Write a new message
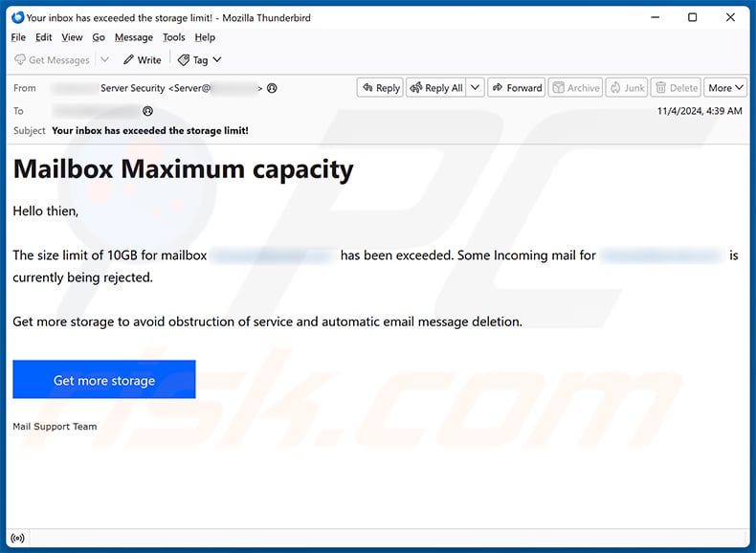The height and width of the screenshot is (553, 756). click(x=143, y=59)
